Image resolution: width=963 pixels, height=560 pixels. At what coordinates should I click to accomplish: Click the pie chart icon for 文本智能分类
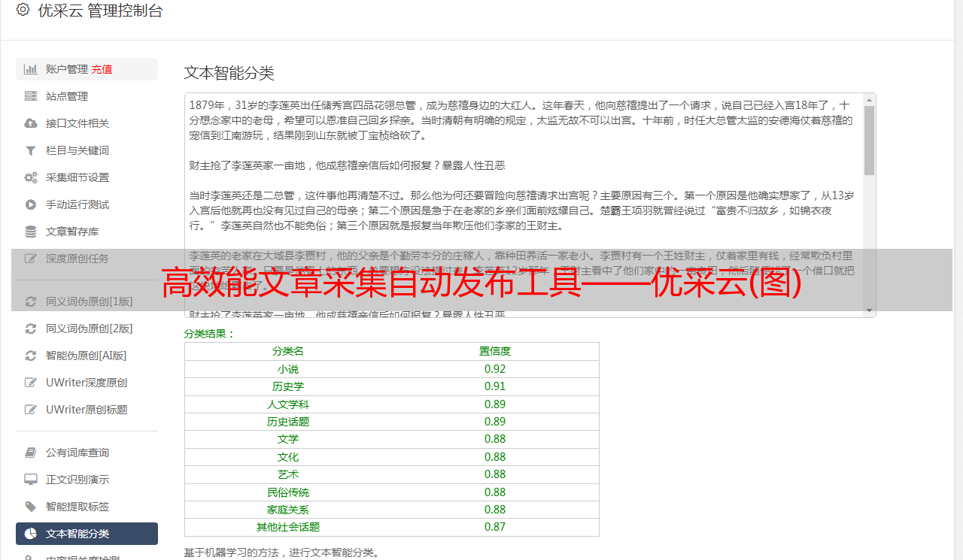point(31,534)
